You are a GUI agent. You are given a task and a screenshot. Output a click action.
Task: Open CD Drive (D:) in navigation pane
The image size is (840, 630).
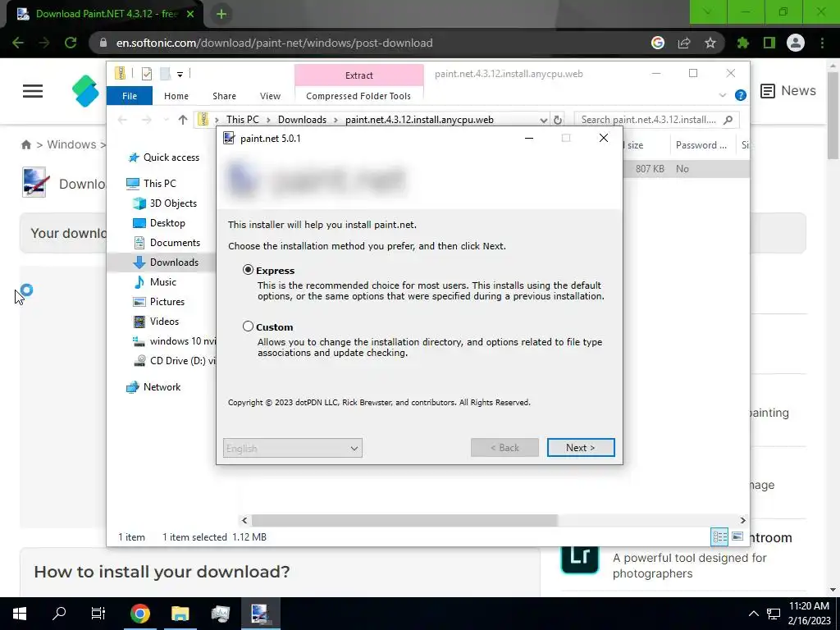click(174, 361)
